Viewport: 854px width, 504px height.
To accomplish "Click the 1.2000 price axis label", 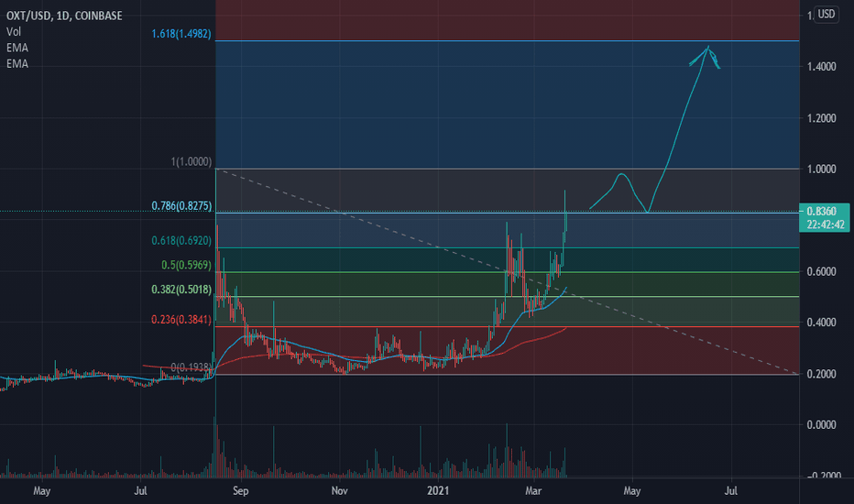I will (x=821, y=118).
